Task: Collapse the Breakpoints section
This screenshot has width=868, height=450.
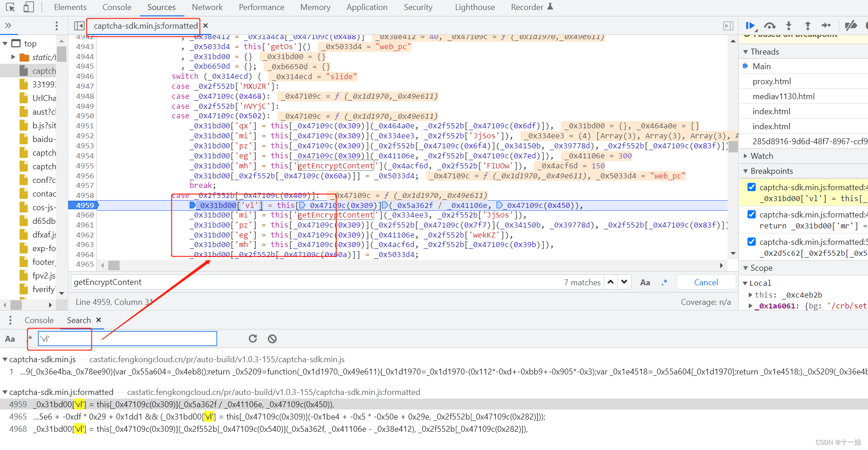Action: point(746,171)
